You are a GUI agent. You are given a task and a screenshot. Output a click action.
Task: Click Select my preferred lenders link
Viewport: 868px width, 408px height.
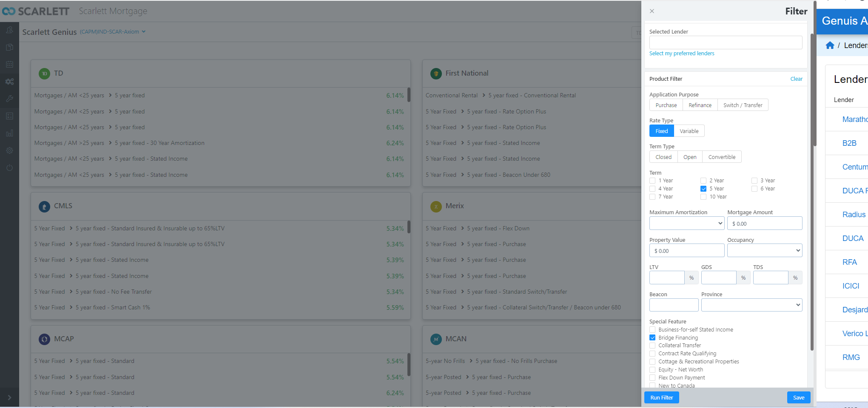[682, 54]
